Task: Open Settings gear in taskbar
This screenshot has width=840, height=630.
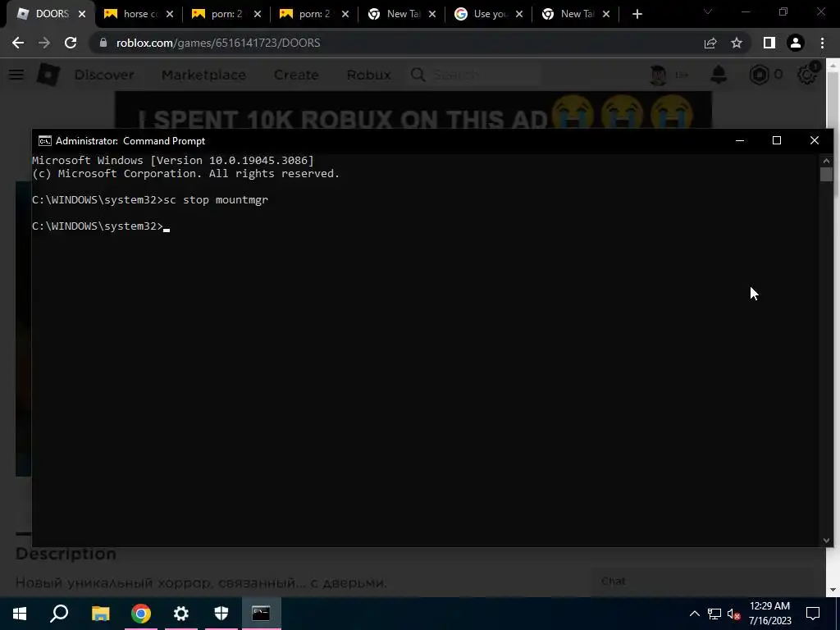Action: [x=181, y=614]
